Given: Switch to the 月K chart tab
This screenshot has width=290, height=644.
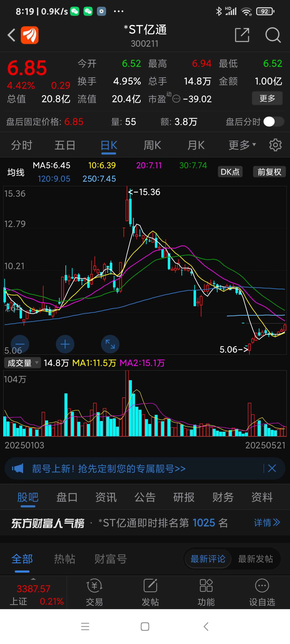Looking at the screenshot, I should pos(196,145).
